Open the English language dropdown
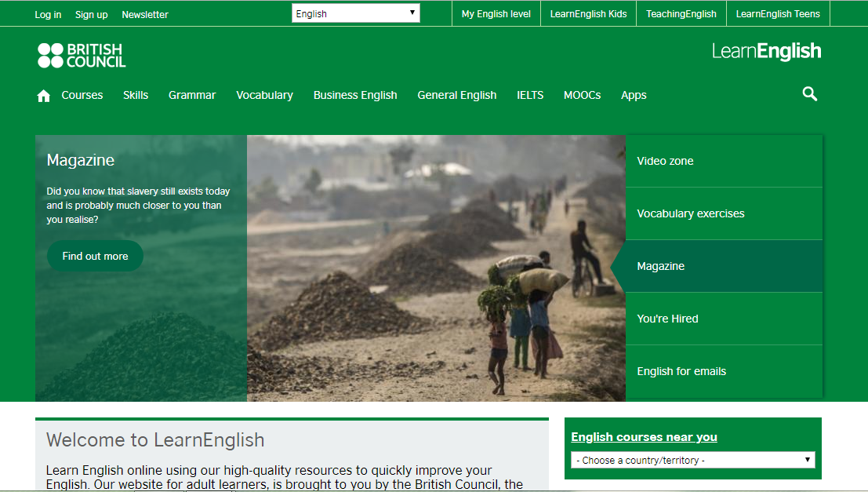Viewport: 868px width, 492px height. [355, 13]
